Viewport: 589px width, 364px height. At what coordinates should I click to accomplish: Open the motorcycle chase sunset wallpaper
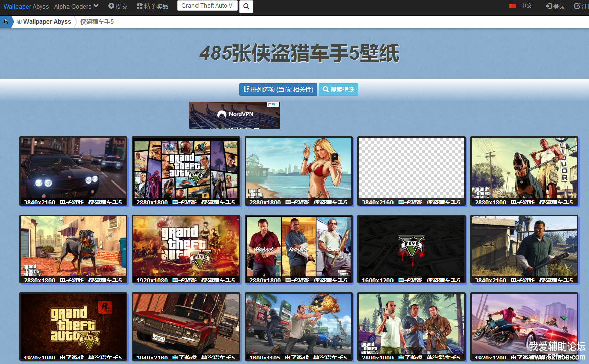tap(524, 327)
